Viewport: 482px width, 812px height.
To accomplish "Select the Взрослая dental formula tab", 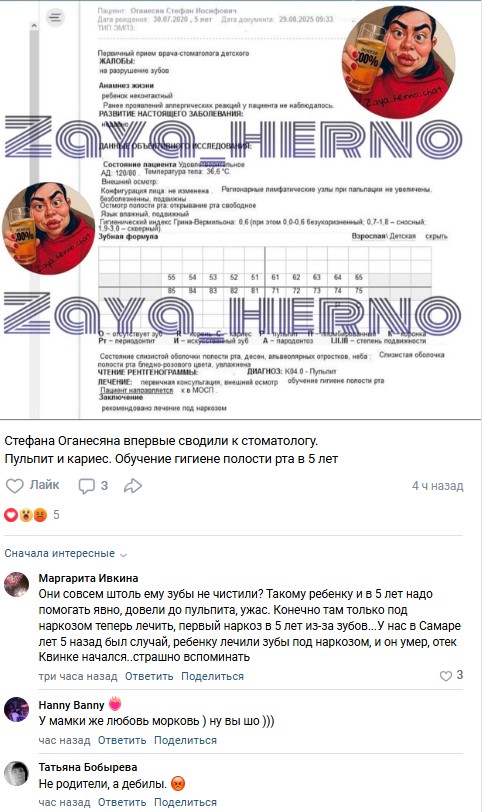I will 368,236.
